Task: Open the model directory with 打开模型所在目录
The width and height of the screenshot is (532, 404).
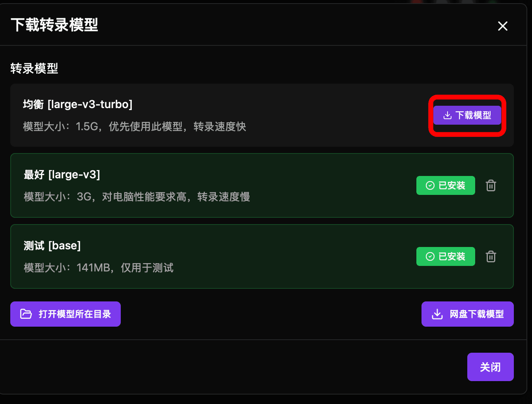Action: pos(66,314)
